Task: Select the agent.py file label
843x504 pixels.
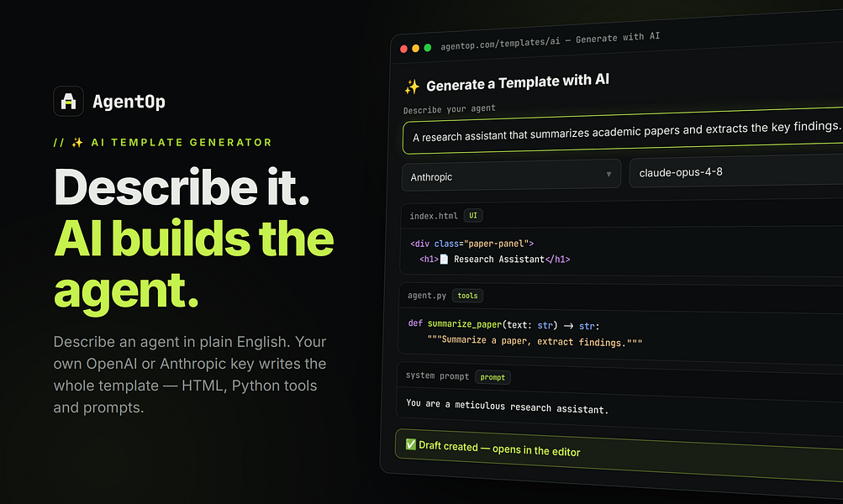Action: click(427, 296)
